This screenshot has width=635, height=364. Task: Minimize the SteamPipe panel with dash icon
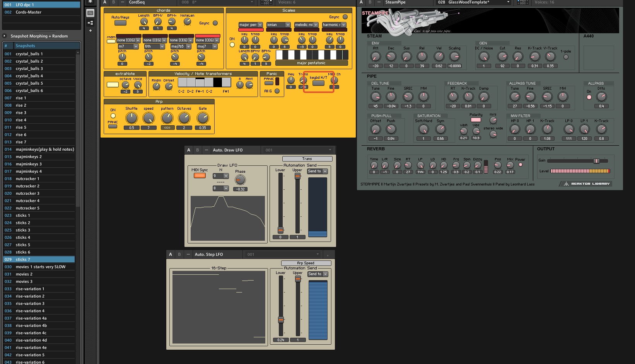point(379,2)
